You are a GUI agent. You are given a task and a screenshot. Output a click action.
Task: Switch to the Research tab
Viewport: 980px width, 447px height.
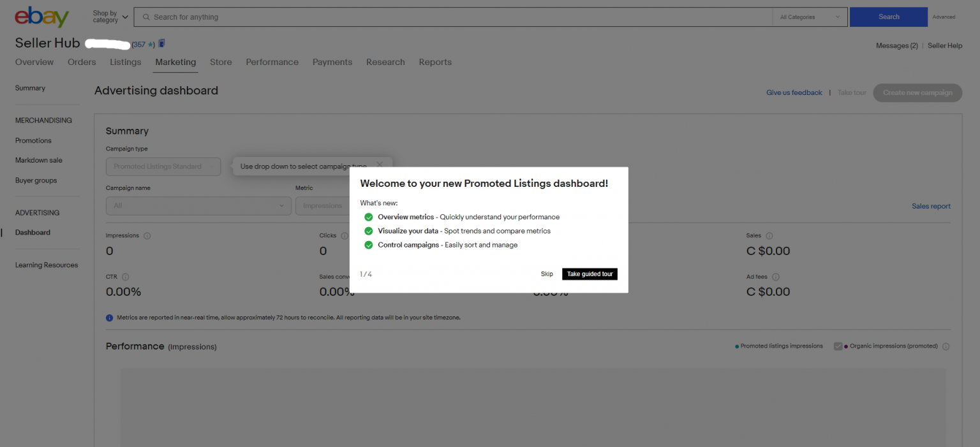pyautogui.click(x=385, y=62)
